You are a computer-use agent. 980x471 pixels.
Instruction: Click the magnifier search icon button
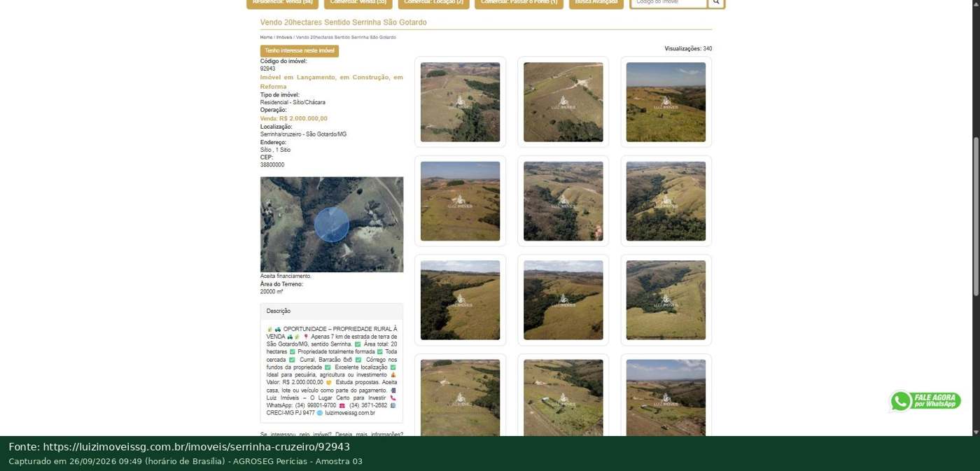(x=715, y=2)
